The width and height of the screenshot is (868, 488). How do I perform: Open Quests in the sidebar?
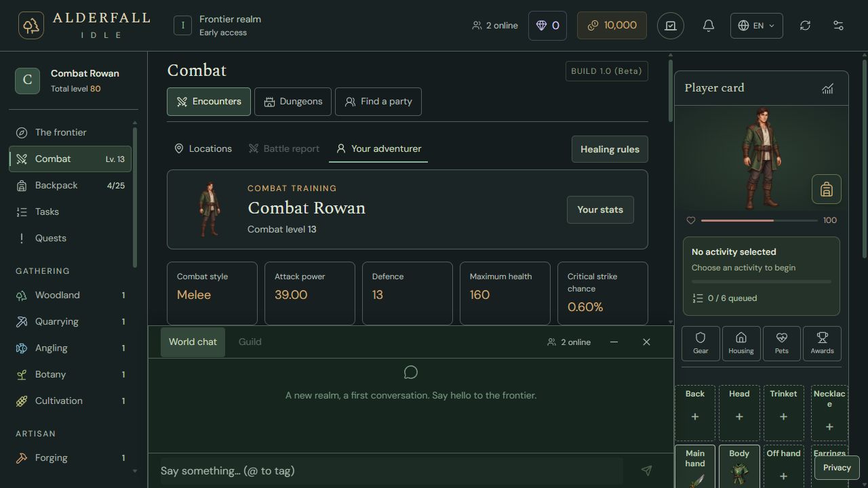point(71,239)
